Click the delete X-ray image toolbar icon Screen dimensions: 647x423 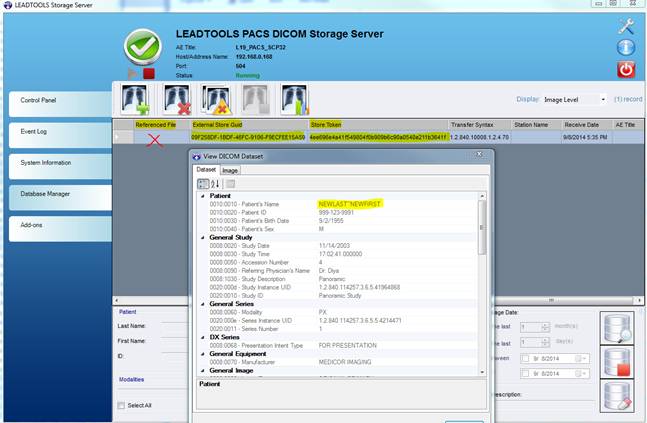coord(177,99)
